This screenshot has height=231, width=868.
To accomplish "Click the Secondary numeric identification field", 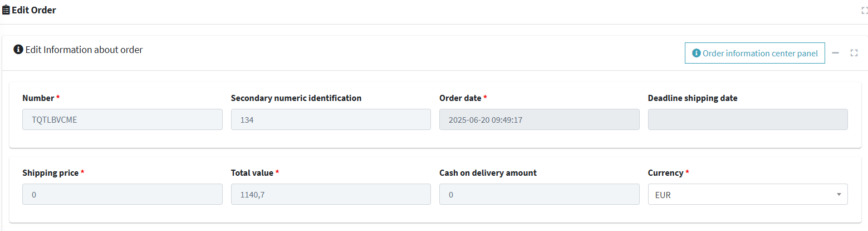I will click(331, 119).
